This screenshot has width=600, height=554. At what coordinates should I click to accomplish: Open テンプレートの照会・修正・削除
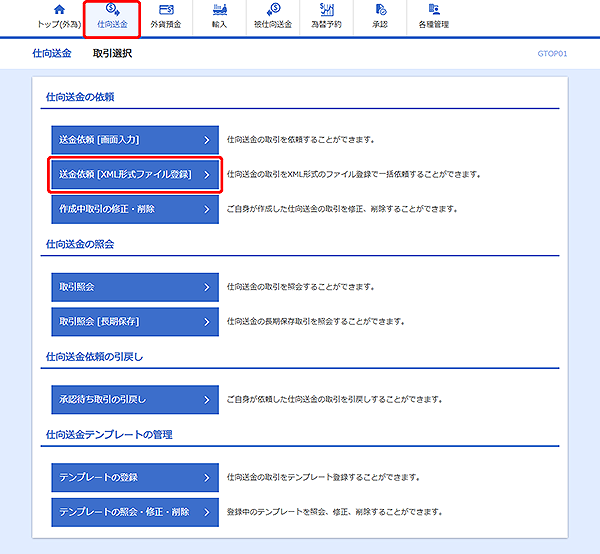[135, 512]
